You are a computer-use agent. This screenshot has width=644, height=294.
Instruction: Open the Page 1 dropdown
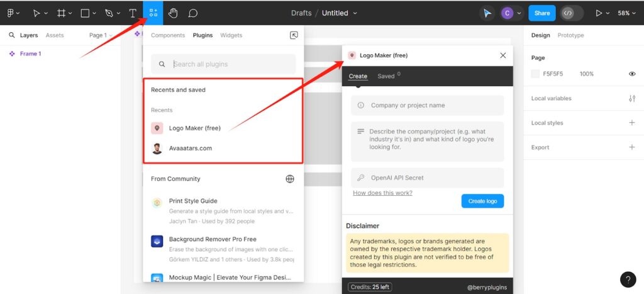(x=101, y=35)
